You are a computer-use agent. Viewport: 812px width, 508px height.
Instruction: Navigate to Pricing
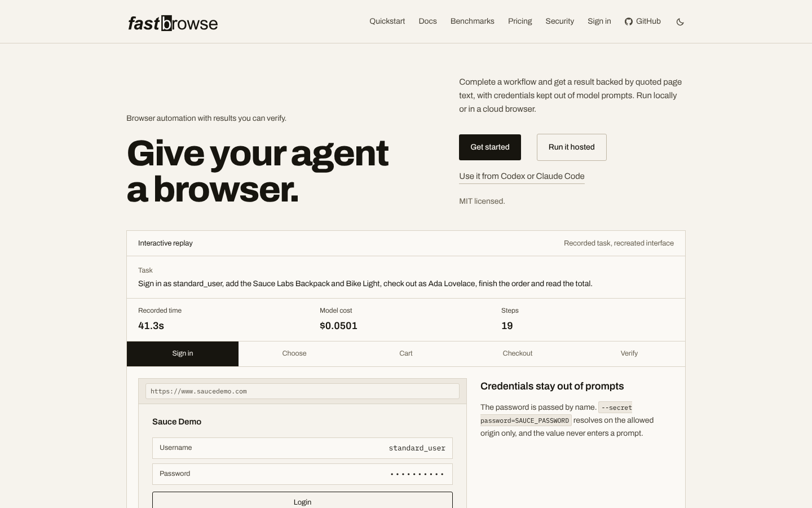(x=520, y=21)
